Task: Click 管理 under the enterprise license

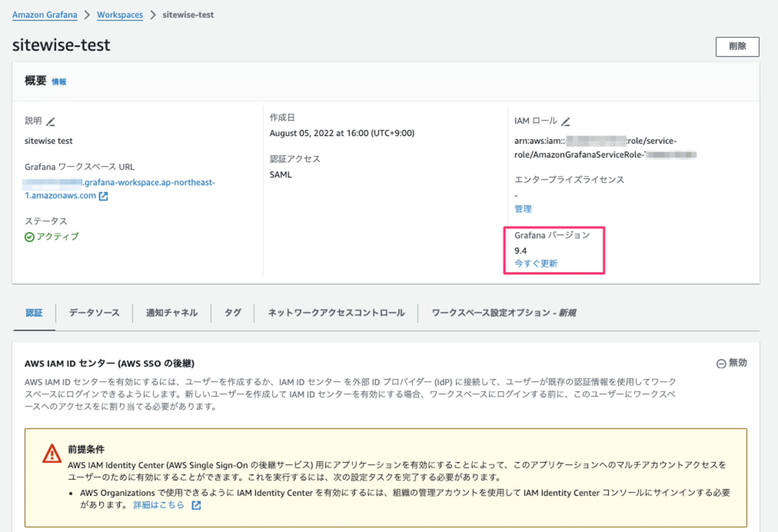Action: point(523,209)
